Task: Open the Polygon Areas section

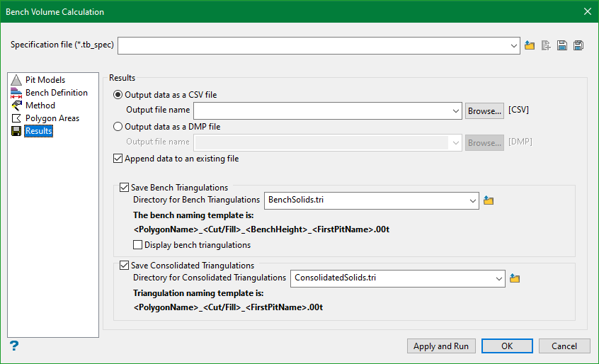Action: click(52, 118)
